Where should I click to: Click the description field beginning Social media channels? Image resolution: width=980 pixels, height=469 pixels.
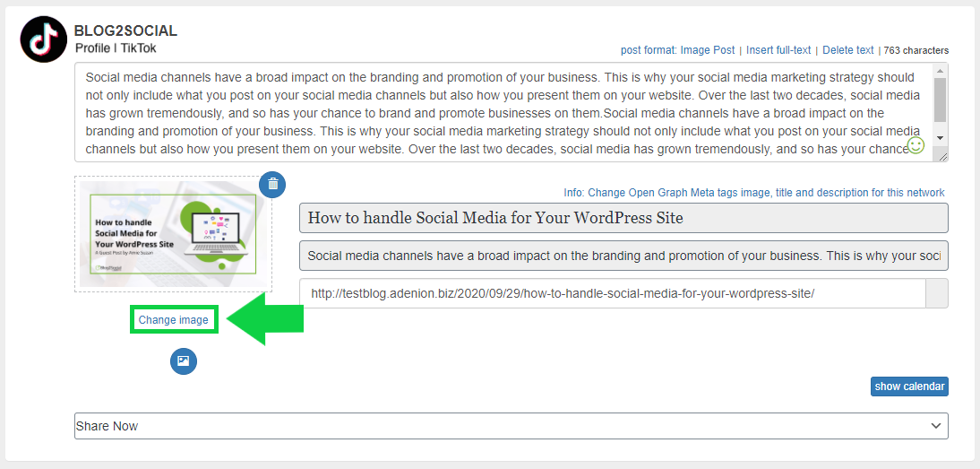click(623, 256)
